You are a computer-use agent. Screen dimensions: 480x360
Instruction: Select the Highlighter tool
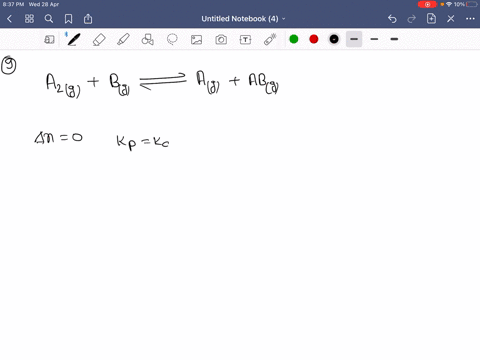[123, 39]
